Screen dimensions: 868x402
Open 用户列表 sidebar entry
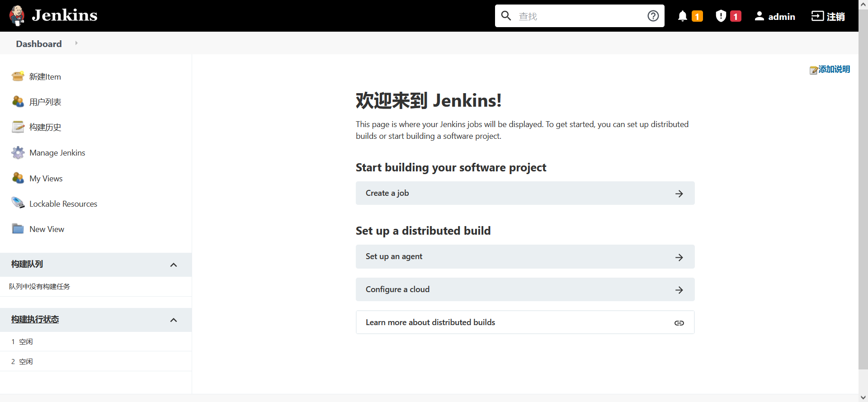click(45, 102)
